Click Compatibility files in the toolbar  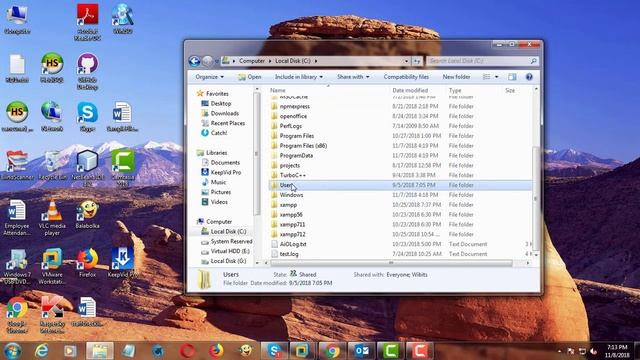coord(406,77)
